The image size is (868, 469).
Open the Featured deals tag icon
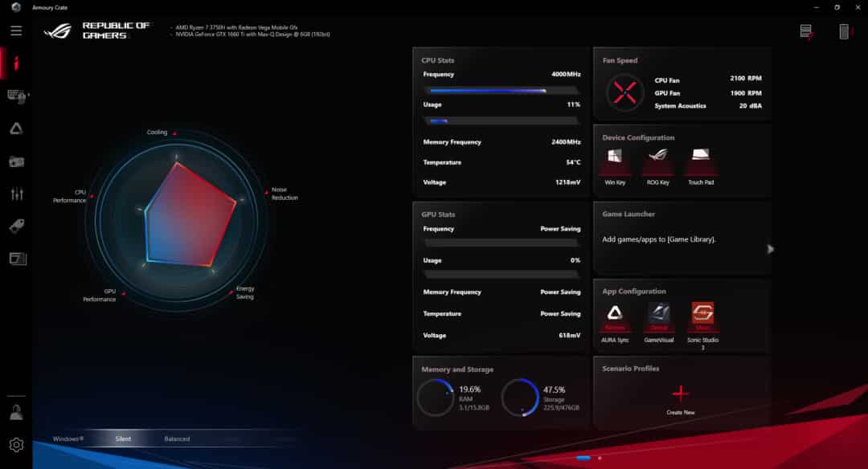(x=17, y=226)
